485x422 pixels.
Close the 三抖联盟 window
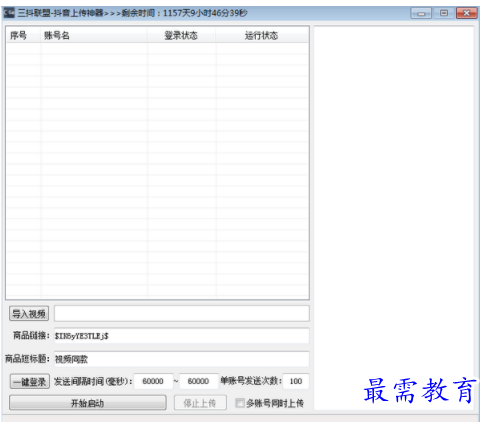click(467, 13)
